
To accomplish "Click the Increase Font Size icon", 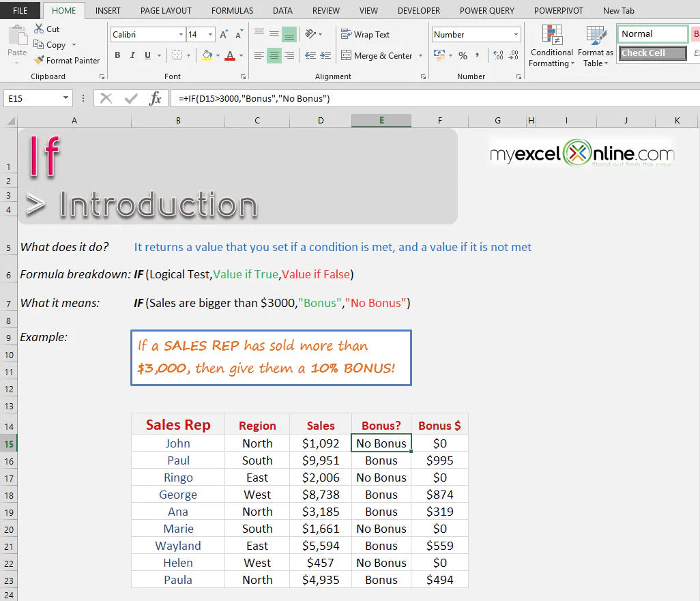I will point(224,35).
